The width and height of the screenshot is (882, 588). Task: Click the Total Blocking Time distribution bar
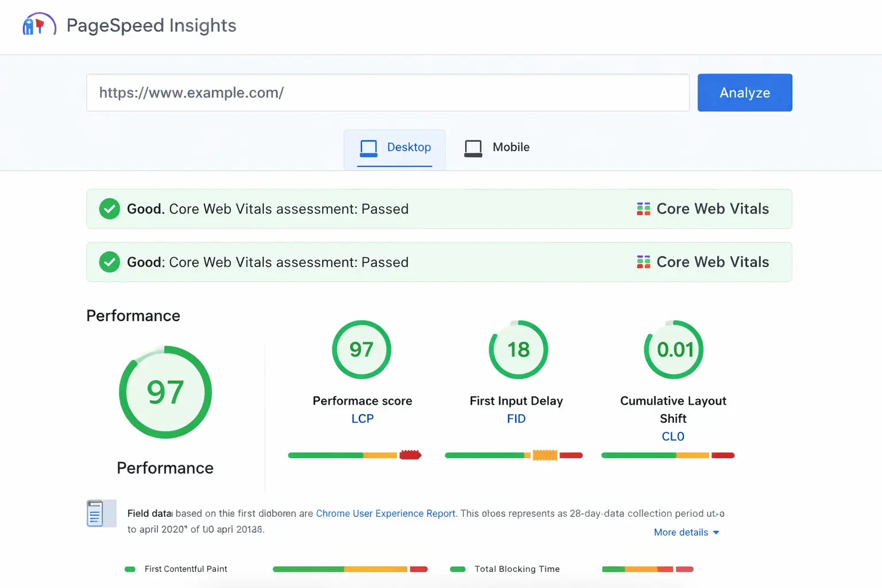(x=648, y=569)
